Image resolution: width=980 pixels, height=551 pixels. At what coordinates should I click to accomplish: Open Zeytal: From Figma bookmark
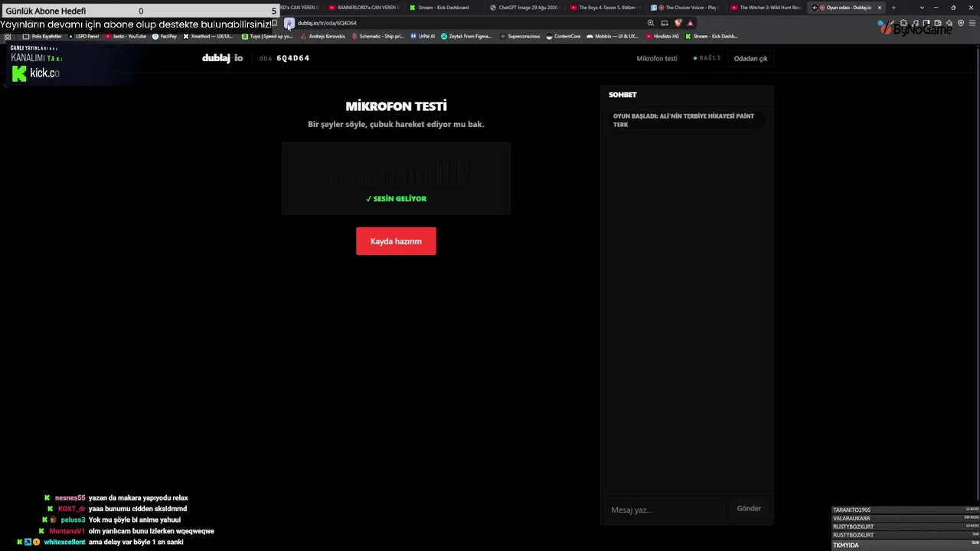pos(466,36)
